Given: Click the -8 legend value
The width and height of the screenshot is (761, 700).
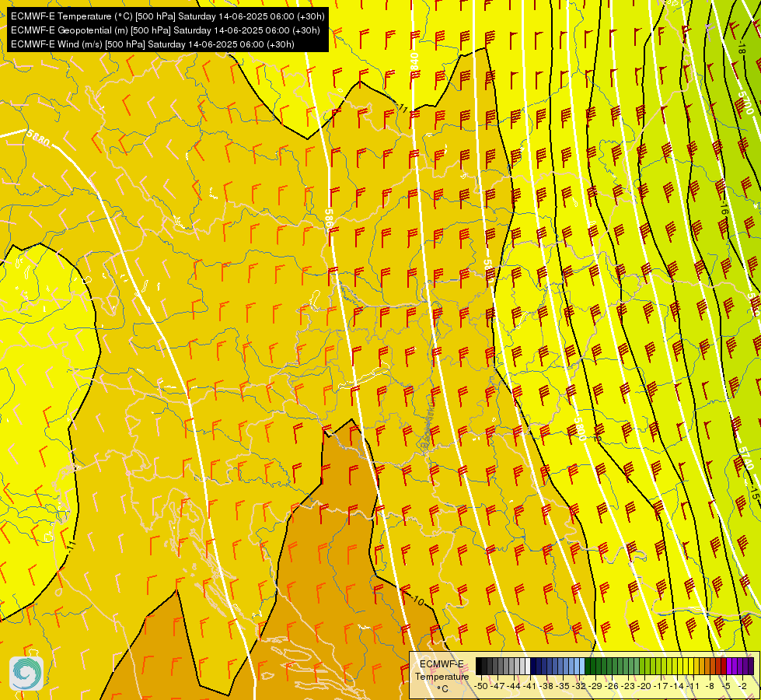Looking at the screenshot, I should [710, 686].
